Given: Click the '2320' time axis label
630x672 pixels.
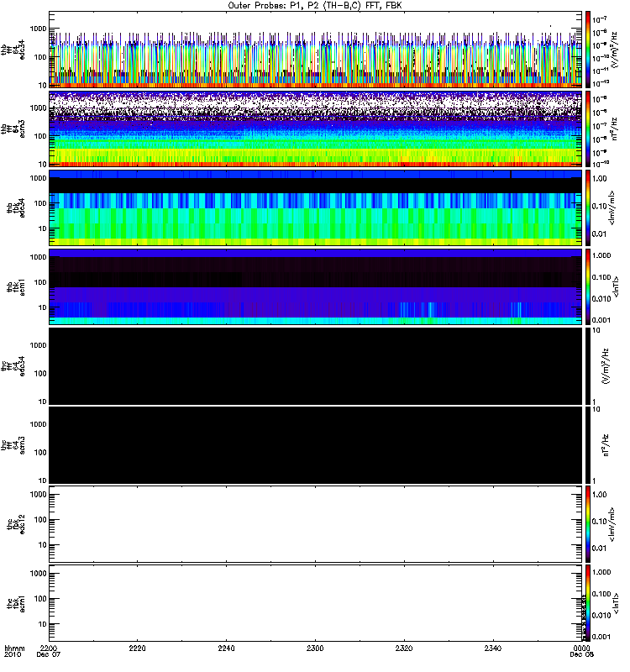Looking at the screenshot, I should pyautogui.click(x=404, y=648).
